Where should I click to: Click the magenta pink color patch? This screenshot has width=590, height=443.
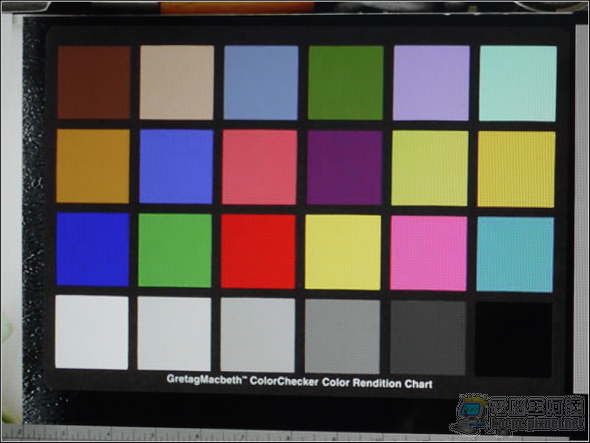429,253
